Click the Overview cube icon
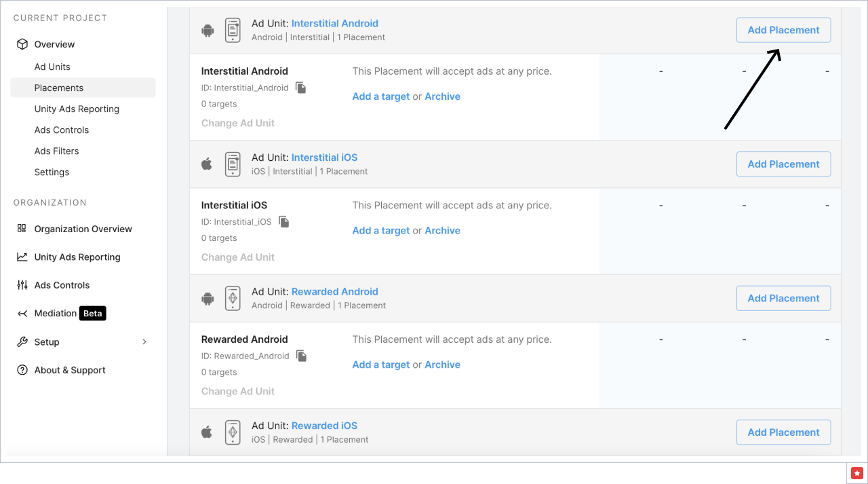Screen dimensions: 868x484 [22, 44]
